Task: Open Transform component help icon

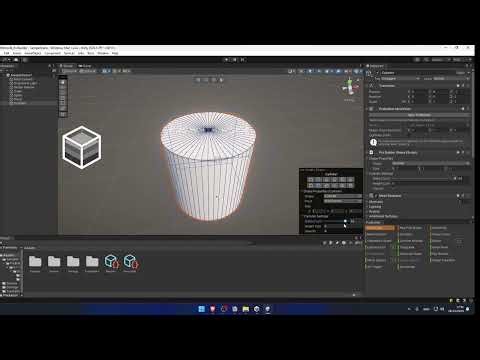Action: tap(458, 86)
